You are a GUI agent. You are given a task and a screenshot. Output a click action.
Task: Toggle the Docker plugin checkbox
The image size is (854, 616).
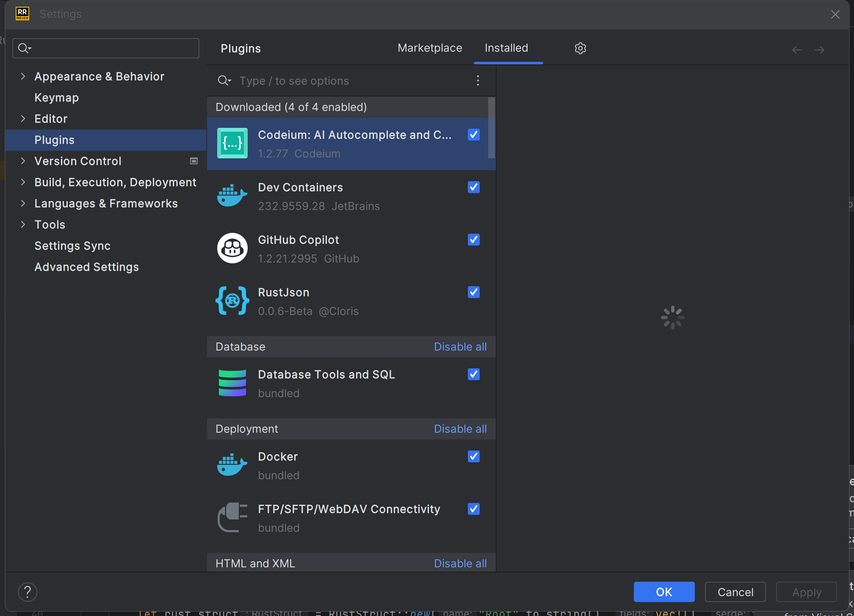tap(473, 456)
